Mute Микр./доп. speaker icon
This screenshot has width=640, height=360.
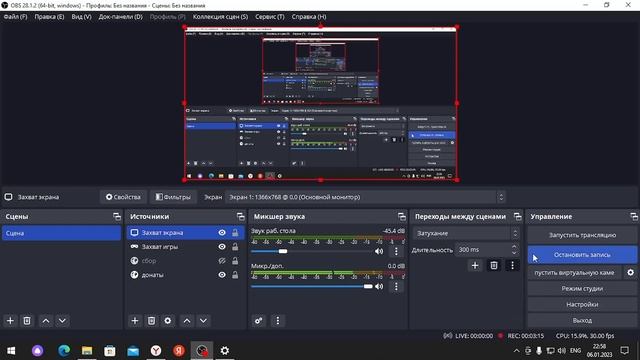point(379,286)
